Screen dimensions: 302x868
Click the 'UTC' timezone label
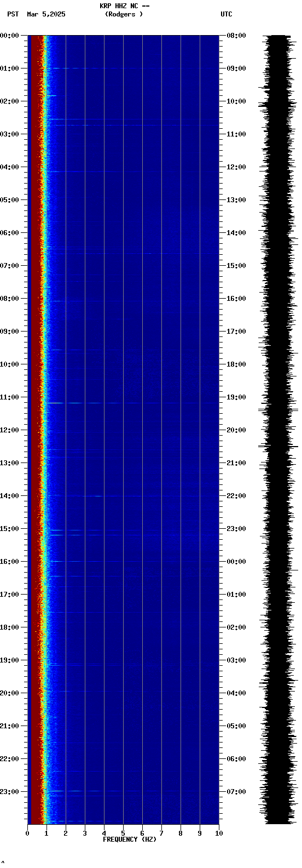coord(226,14)
